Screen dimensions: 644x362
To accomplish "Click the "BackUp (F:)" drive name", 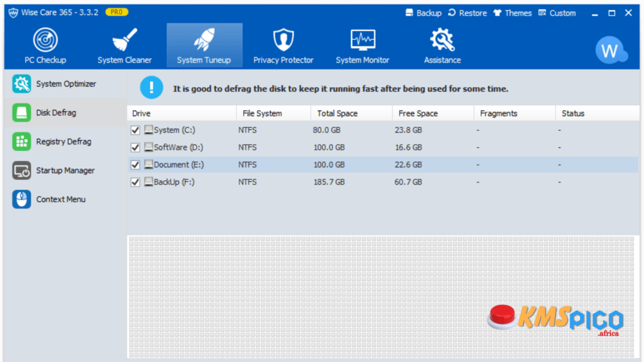I will point(174,182).
